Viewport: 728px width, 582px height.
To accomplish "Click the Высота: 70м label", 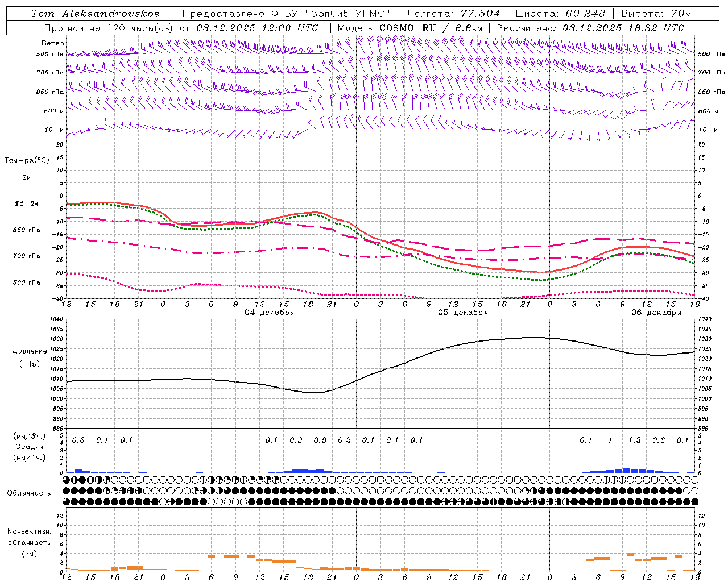I will (656, 14).
